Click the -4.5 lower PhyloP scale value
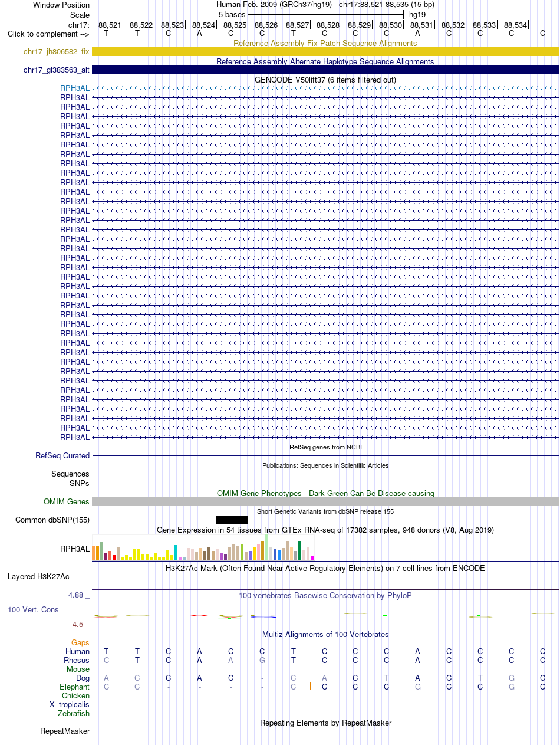This screenshot has height=745, width=560. (79, 624)
